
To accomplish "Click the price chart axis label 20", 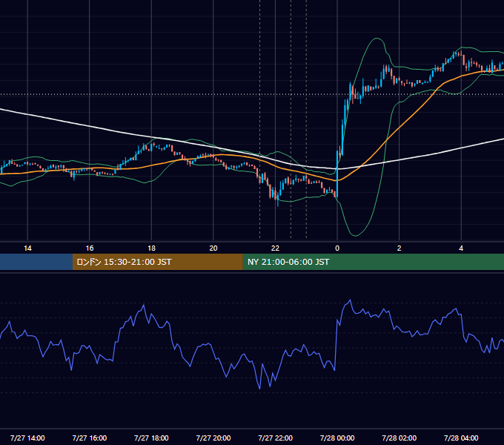I will [213, 248].
